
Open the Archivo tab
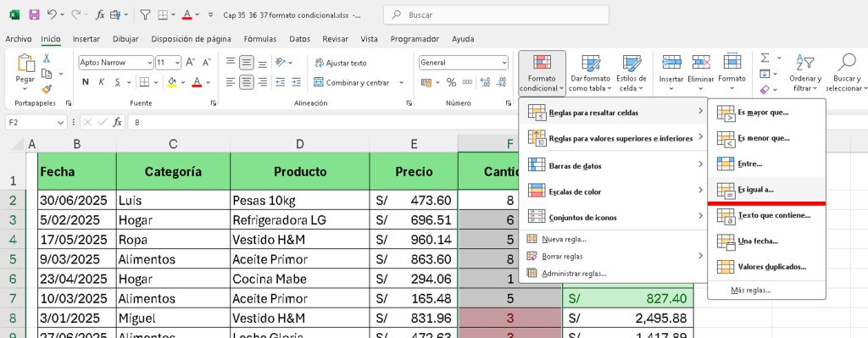click(x=19, y=39)
